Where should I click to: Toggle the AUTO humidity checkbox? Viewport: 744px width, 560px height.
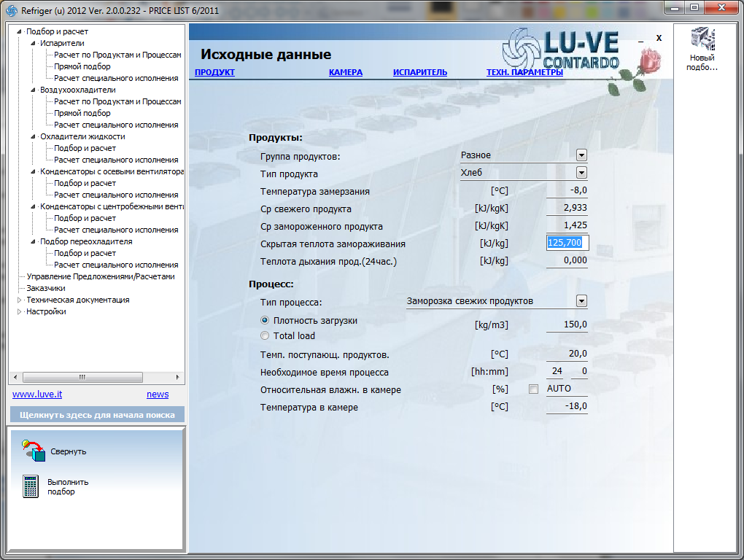coord(533,389)
